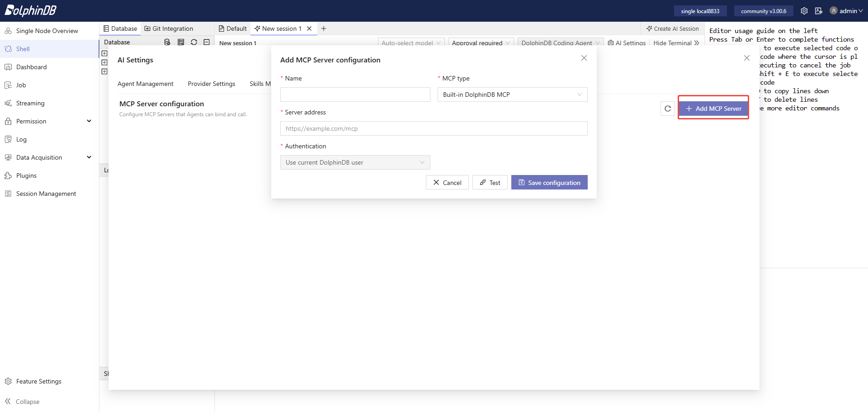Open the Log page
The image size is (868, 412).
tap(21, 139)
